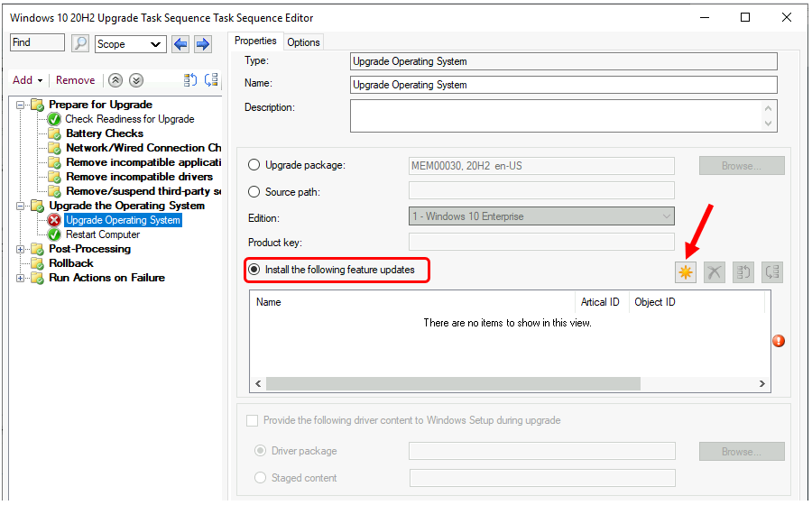Image resolution: width=812 pixels, height=505 pixels.
Task: Click Description scroll down arrow
Action: 768,124
